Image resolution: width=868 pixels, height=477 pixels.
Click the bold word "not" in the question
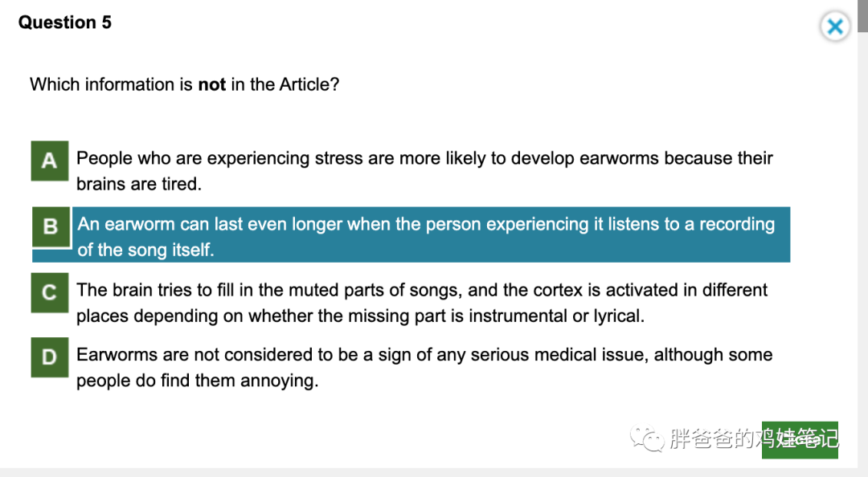point(211,84)
